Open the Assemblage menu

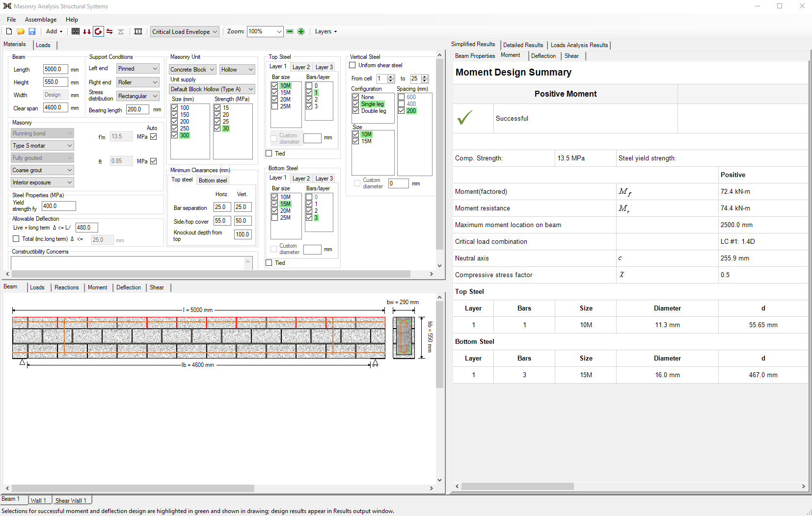(41, 20)
